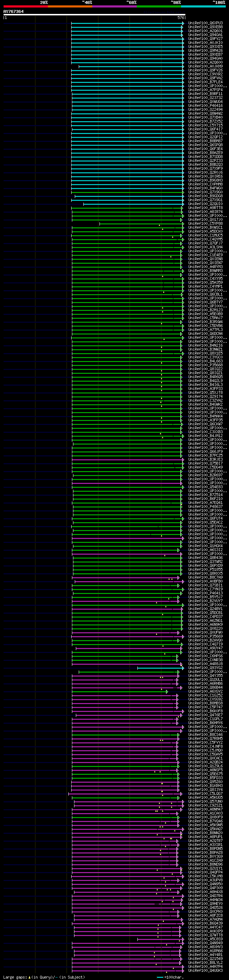This screenshot has height=980, width=229.
Task: Click the query end position 576 label
Action: (181, 18)
